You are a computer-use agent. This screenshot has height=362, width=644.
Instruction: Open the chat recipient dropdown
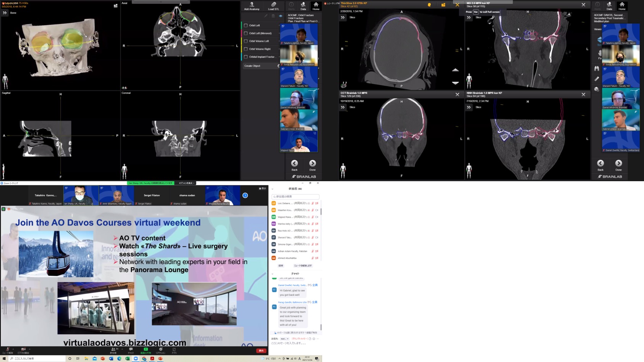[x=284, y=339]
